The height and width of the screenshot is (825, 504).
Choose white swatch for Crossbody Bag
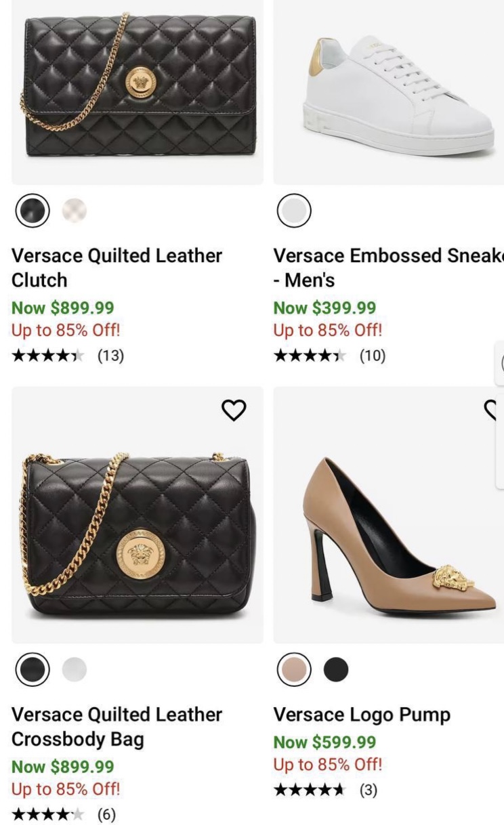(76, 669)
